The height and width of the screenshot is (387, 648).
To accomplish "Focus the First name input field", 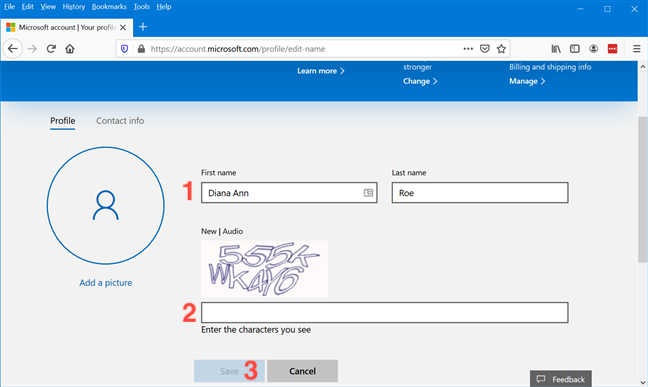I will tap(289, 193).
